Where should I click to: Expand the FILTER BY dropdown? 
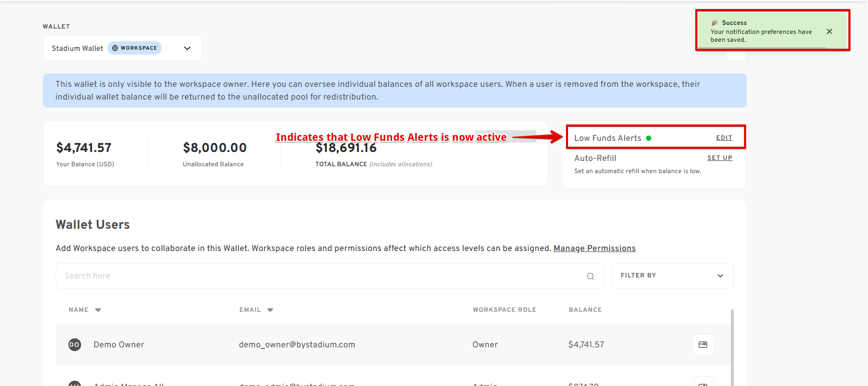pyautogui.click(x=672, y=276)
